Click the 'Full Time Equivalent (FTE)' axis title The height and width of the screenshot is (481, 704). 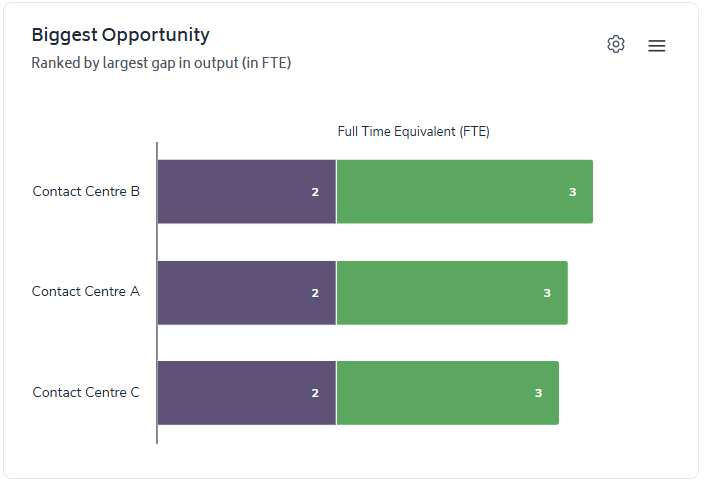(x=413, y=132)
